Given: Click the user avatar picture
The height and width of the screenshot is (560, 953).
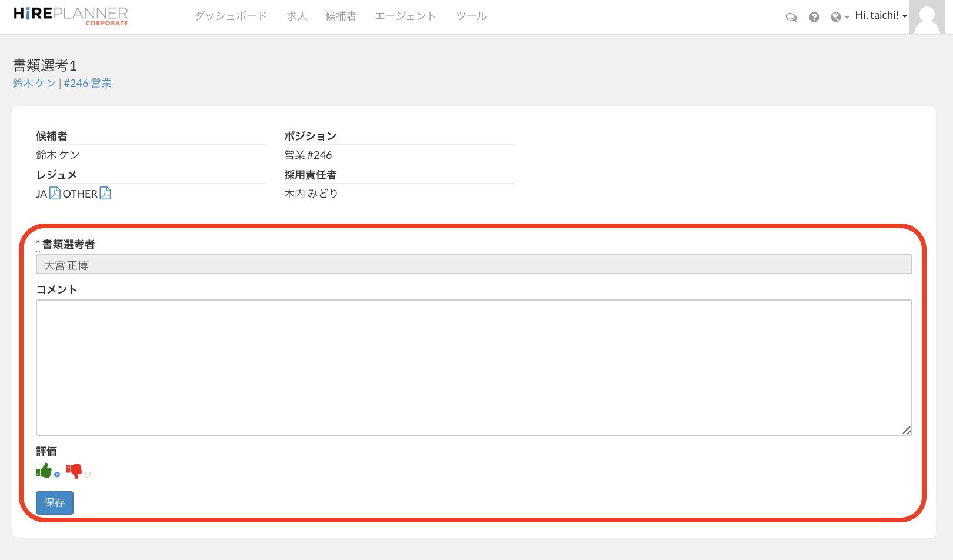Looking at the screenshot, I should pyautogui.click(x=927, y=17).
